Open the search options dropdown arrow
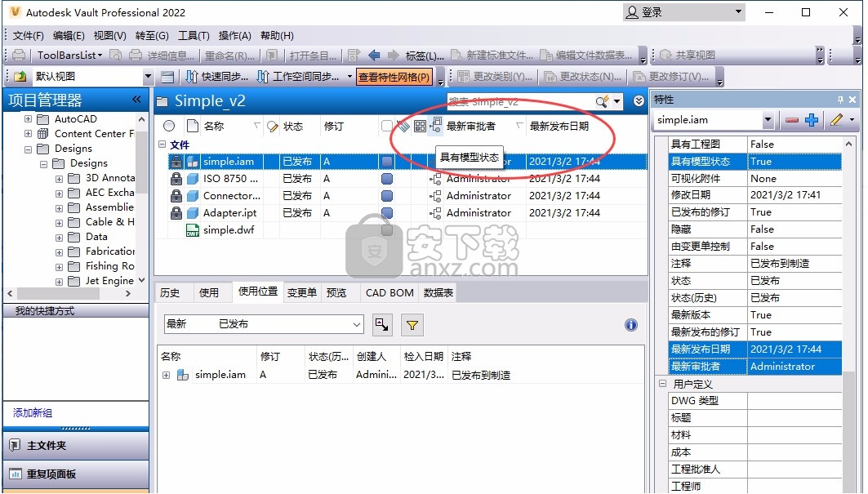 pyautogui.click(x=617, y=101)
